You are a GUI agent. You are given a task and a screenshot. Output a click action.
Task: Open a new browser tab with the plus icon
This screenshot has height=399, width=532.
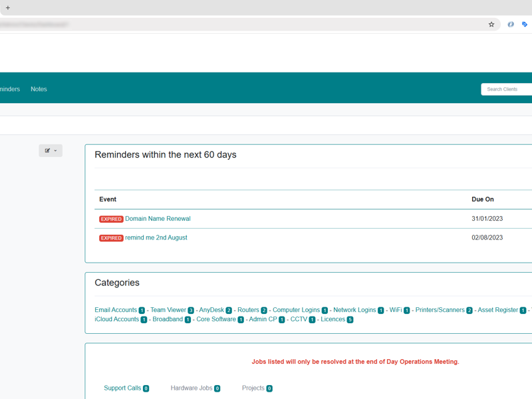(7, 8)
